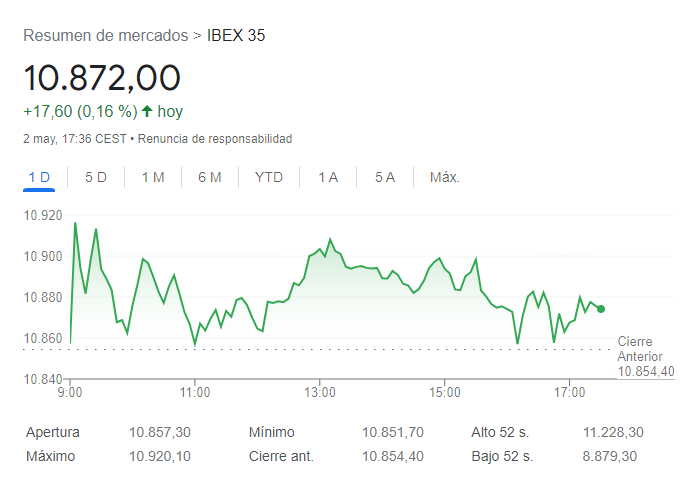Viewport: 700px width, 483px height.
Task: Click the Apertura value 10.857,30
Action: point(160,433)
